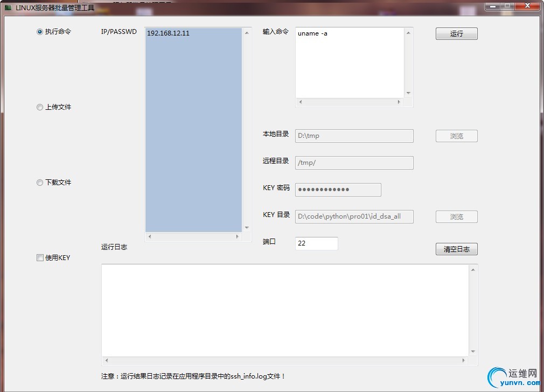Click the application icon in title bar
Screen dimensions: 544x392
[x=8, y=8]
